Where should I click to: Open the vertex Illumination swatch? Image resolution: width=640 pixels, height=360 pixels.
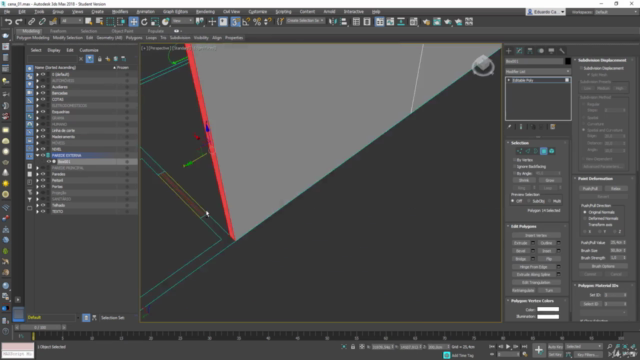point(548,316)
